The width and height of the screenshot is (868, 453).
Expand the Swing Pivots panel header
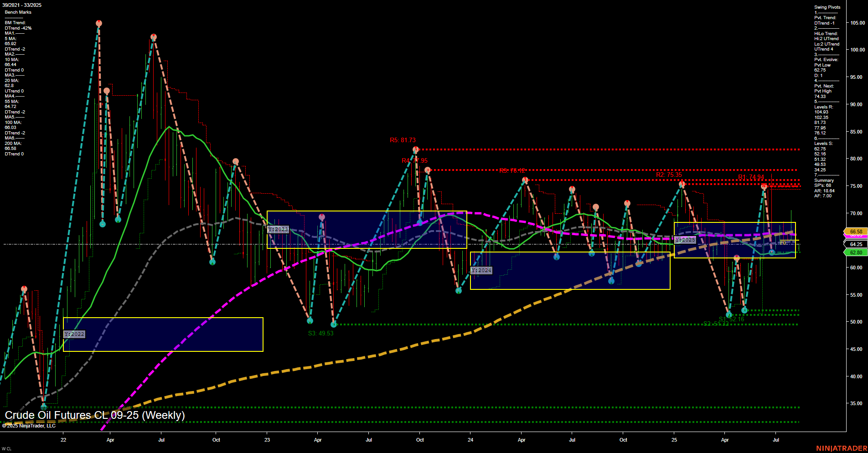826,7
